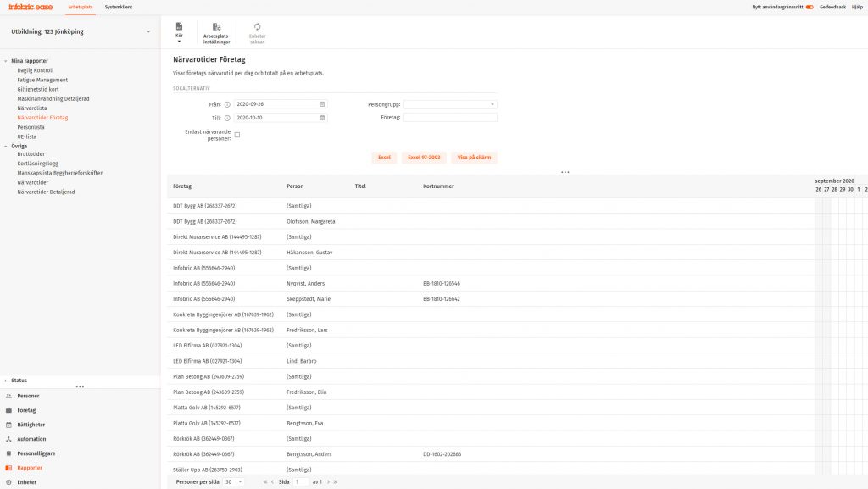Open Maskinanvändning Detaljerad report
868x489 pixels.
point(53,99)
